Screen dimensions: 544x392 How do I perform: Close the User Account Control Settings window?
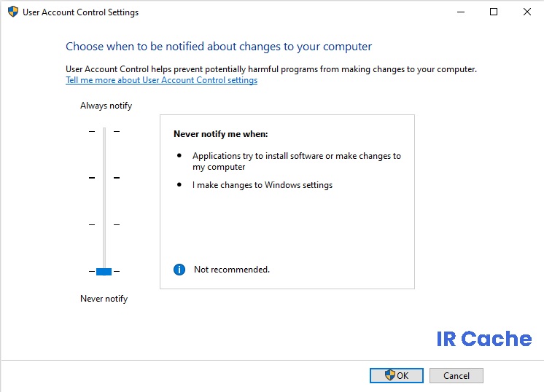click(x=527, y=12)
